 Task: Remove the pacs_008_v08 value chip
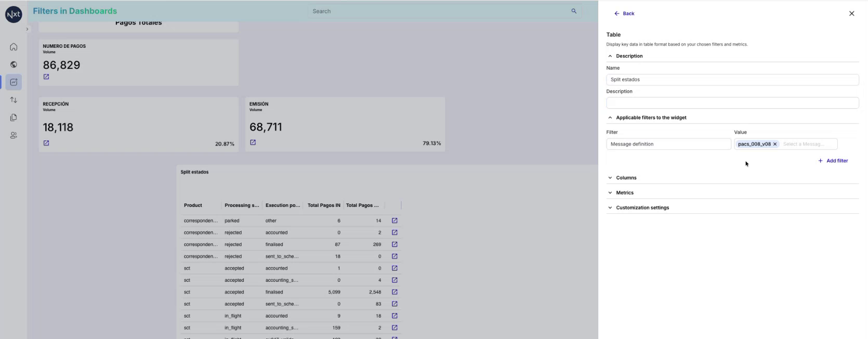[774, 144]
